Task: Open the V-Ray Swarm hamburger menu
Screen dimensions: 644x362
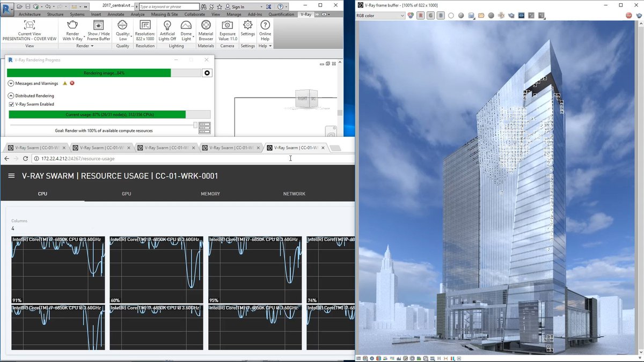Action: (11, 176)
